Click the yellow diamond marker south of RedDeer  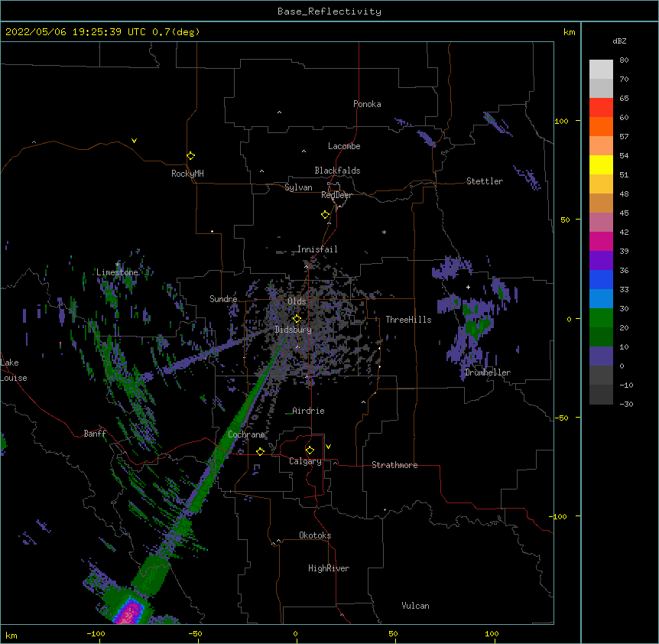[x=326, y=215]
